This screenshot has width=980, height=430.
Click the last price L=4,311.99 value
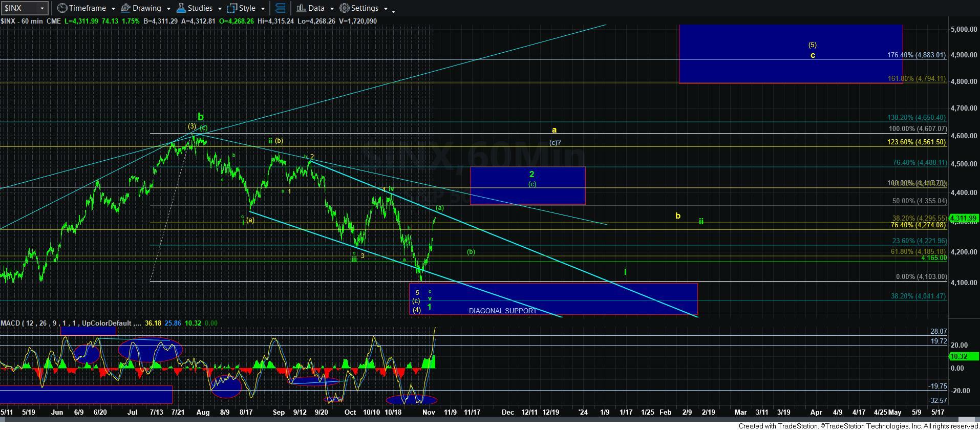(81, 21)
